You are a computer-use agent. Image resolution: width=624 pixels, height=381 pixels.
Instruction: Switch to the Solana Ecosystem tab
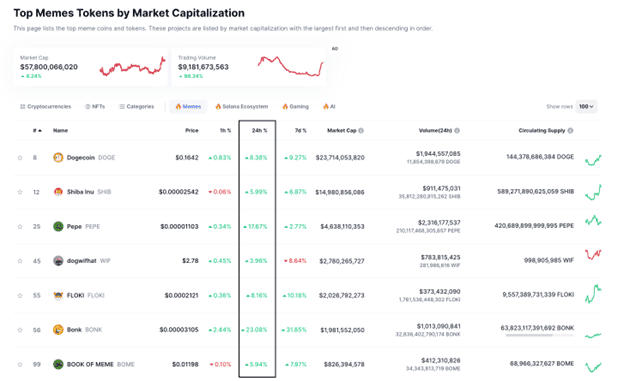point(242,107)
